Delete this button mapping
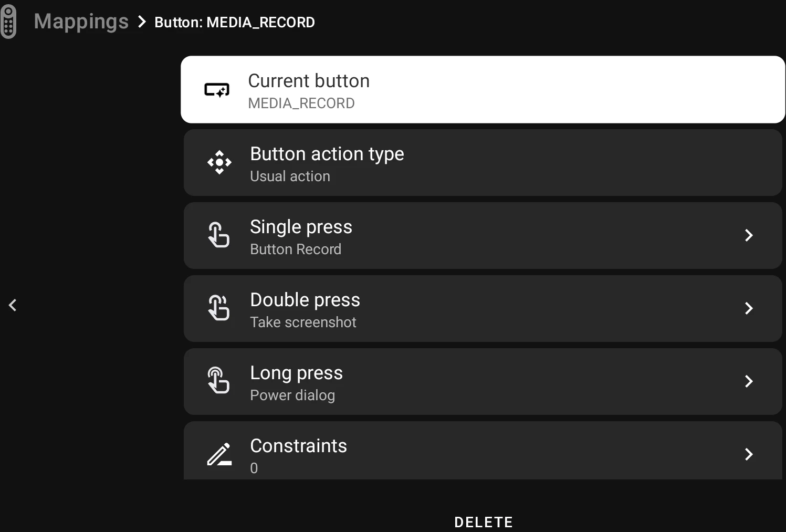Screen dimensions: 786x532 click(x=484, y=522)
